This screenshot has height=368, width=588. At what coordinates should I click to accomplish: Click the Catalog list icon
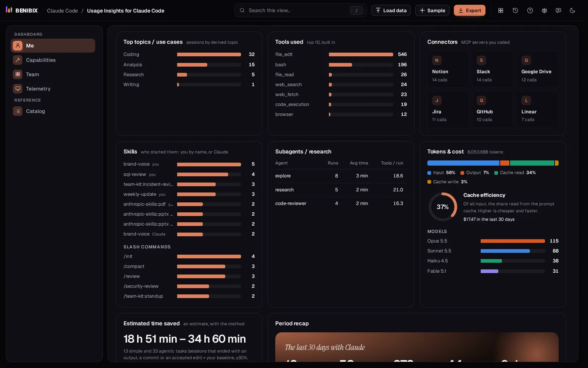(x=18, y=111)
